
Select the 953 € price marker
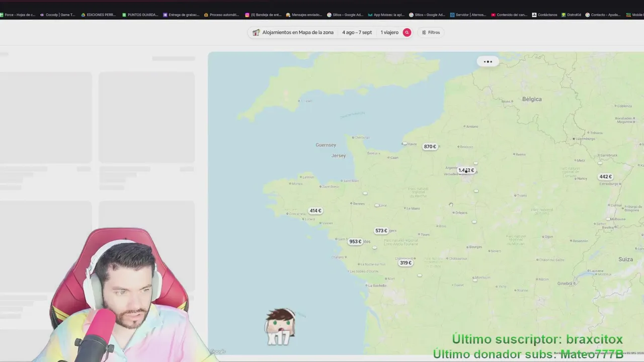pyautogui.click(x=355, y=241)
